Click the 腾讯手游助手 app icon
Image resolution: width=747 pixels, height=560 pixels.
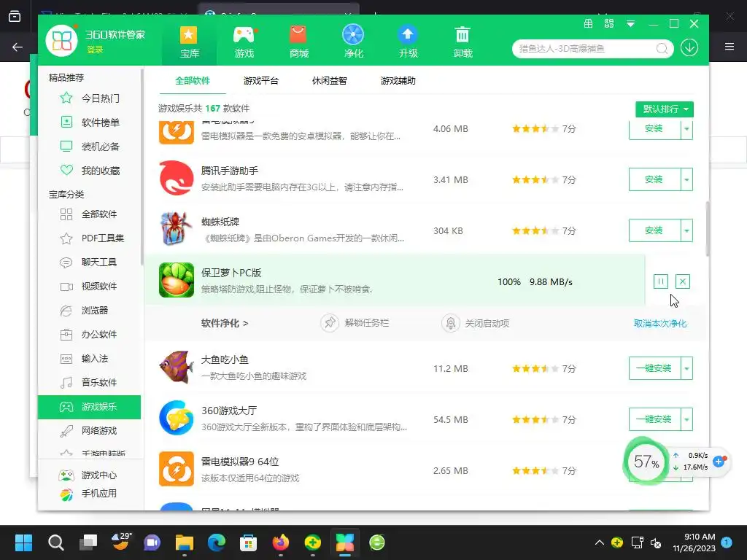point(177,178)
